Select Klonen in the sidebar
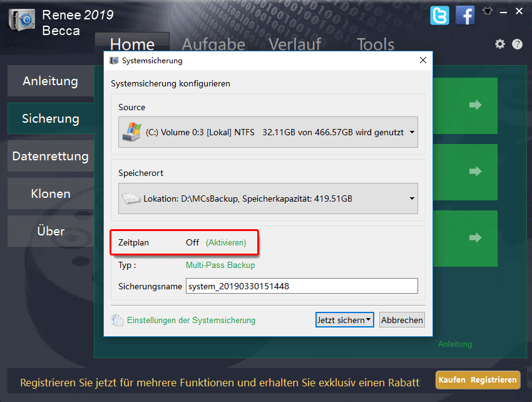The width and height of the screenshot is (532, 402). coord(51,193)
